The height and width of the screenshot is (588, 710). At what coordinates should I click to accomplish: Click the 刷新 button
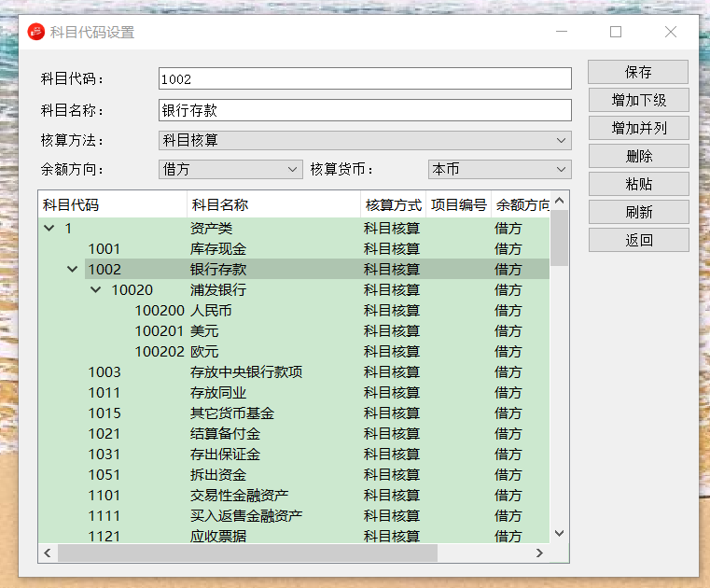pyautogui.click(x=638, y=212)
